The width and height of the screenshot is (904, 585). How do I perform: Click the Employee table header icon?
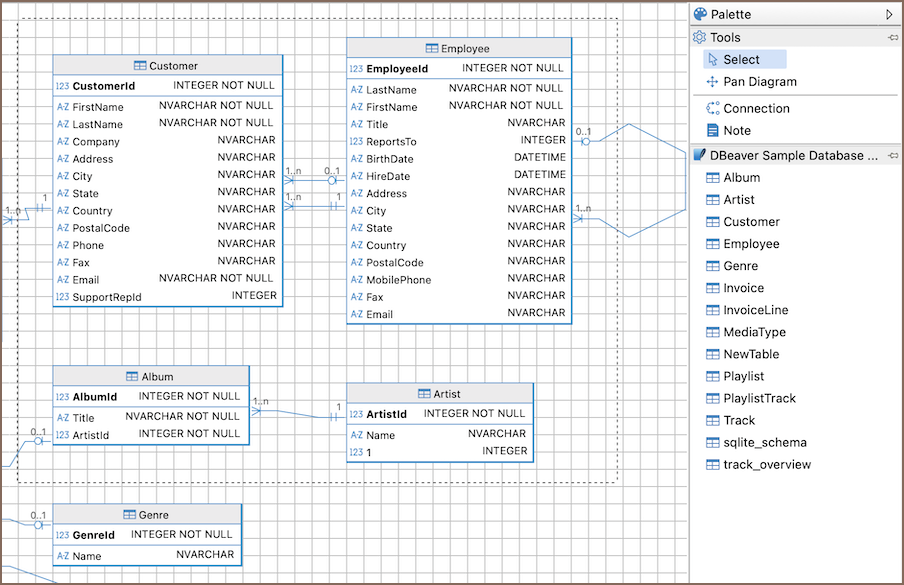click(432, 48)
